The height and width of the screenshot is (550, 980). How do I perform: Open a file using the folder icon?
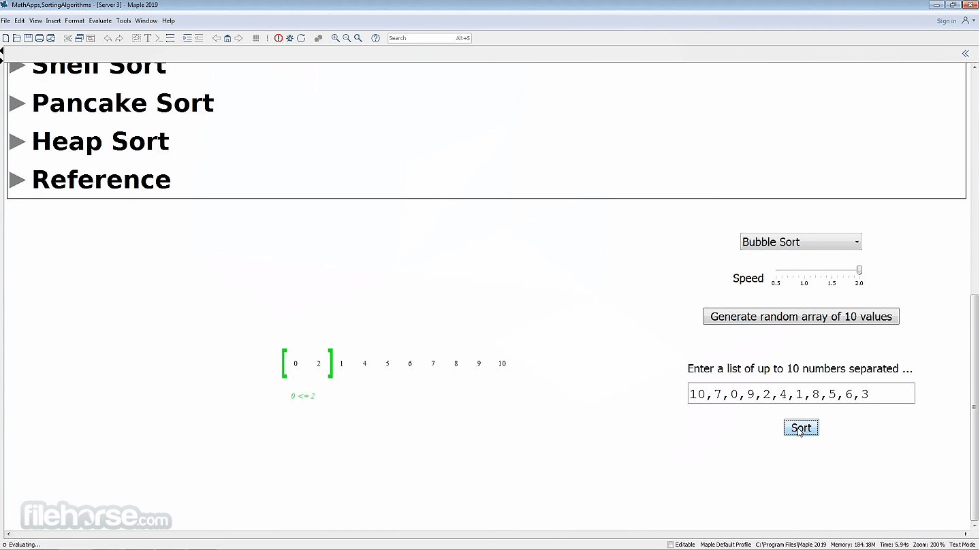(x=17, y=38)
